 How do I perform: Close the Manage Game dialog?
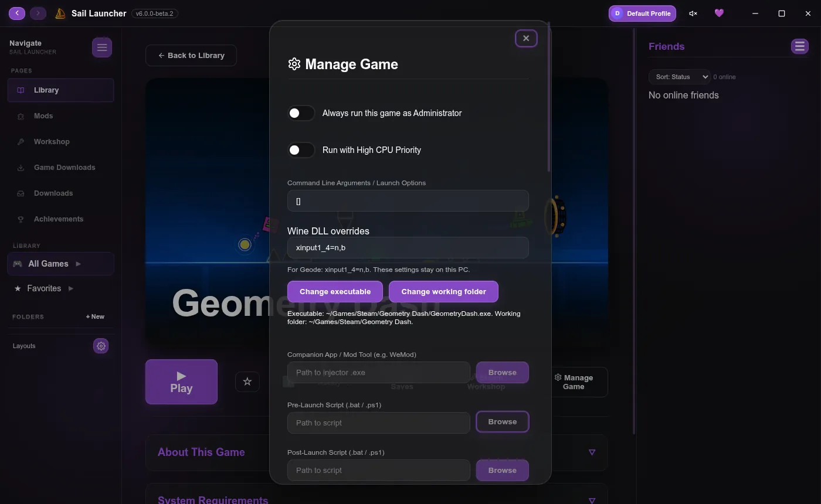pyautogui.click(x=526, y=38)
